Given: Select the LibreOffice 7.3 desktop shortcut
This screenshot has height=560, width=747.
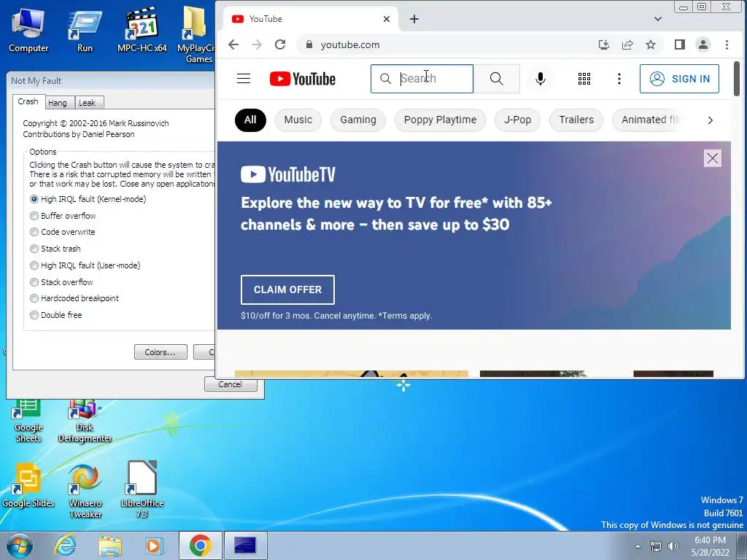Looking at the screenshot, I should pyautogui.click(x=142, y=489).
